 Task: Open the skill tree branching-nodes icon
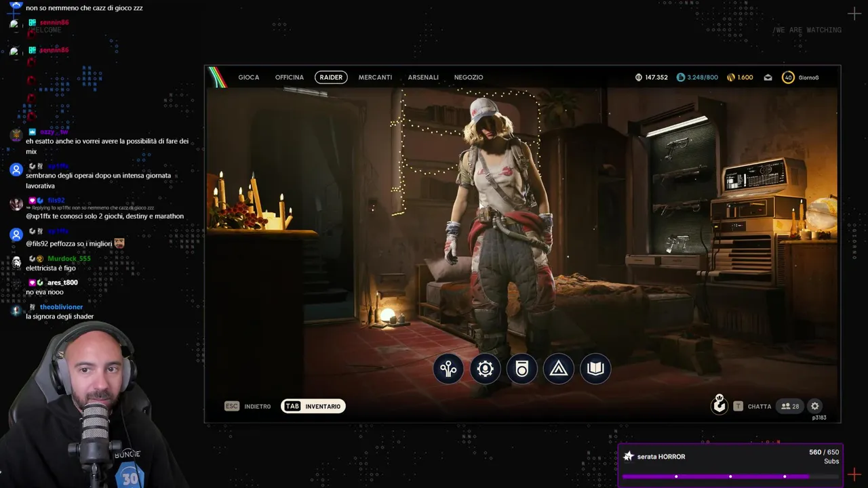click(x=448, y=369)
